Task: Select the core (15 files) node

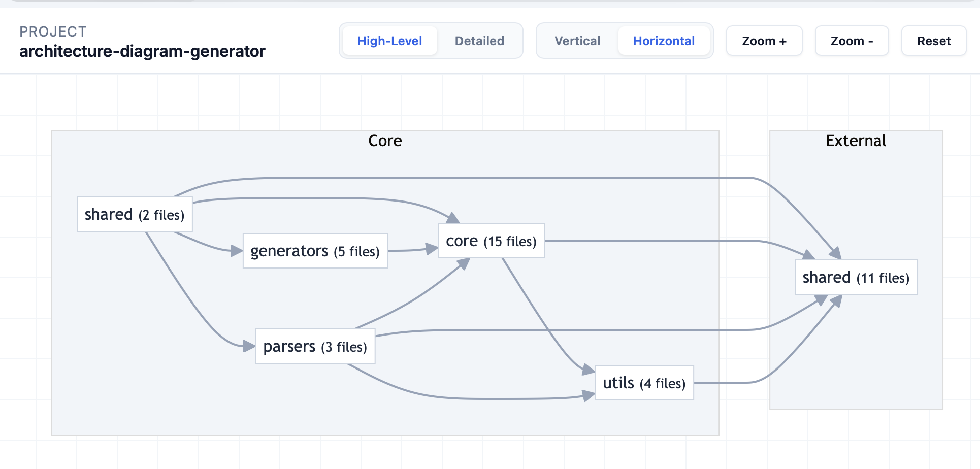Action: click(x=492, y=241)
